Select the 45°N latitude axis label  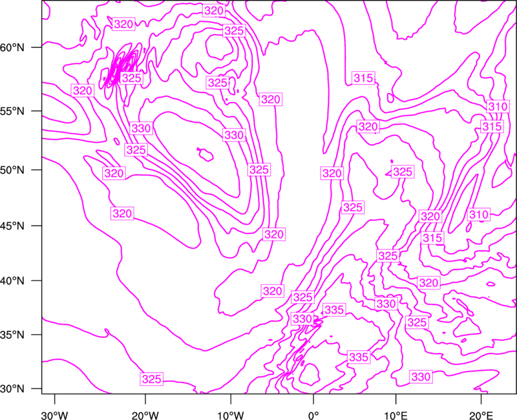tap(12, 226)
